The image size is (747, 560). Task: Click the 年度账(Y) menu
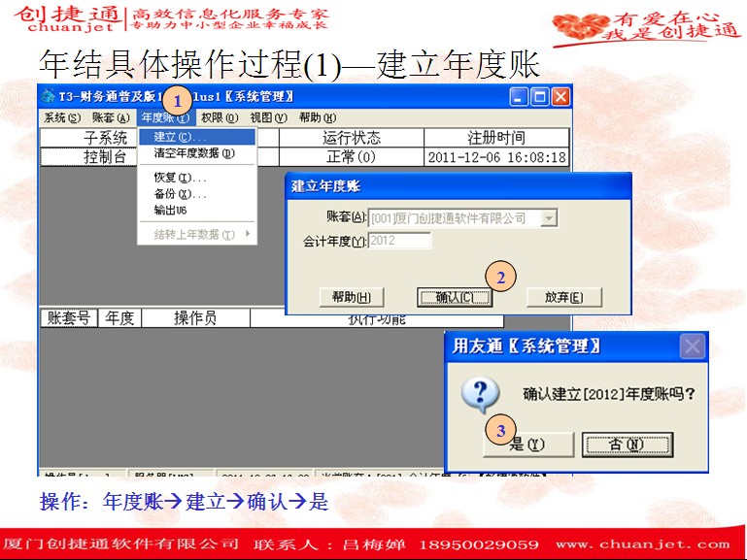click(165, 117)
